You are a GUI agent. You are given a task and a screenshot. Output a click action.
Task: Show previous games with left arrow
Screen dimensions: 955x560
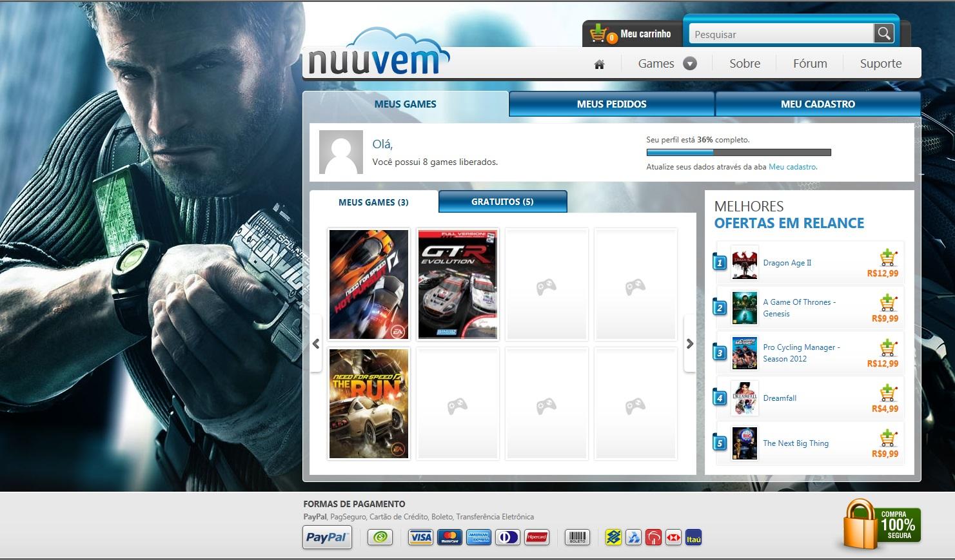point(316,343)
